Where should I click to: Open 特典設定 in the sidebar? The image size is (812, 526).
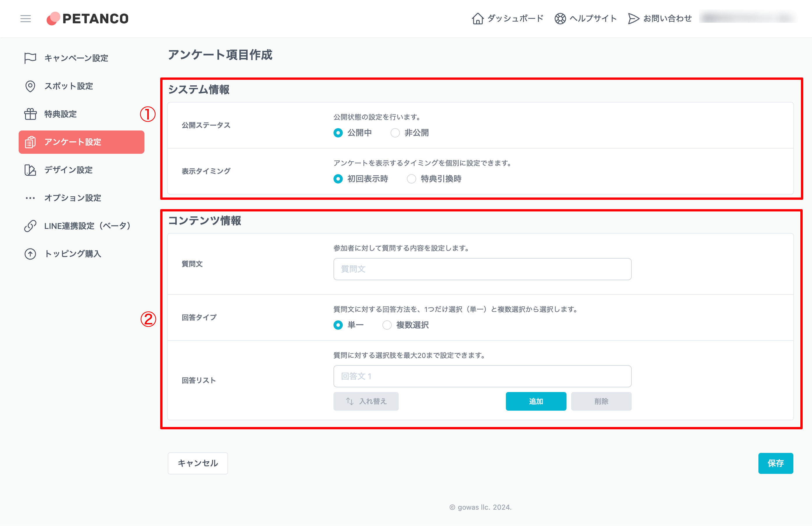tap(82, 114)
